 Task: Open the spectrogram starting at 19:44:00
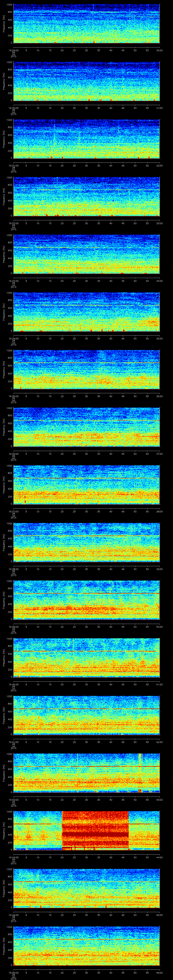86,888
